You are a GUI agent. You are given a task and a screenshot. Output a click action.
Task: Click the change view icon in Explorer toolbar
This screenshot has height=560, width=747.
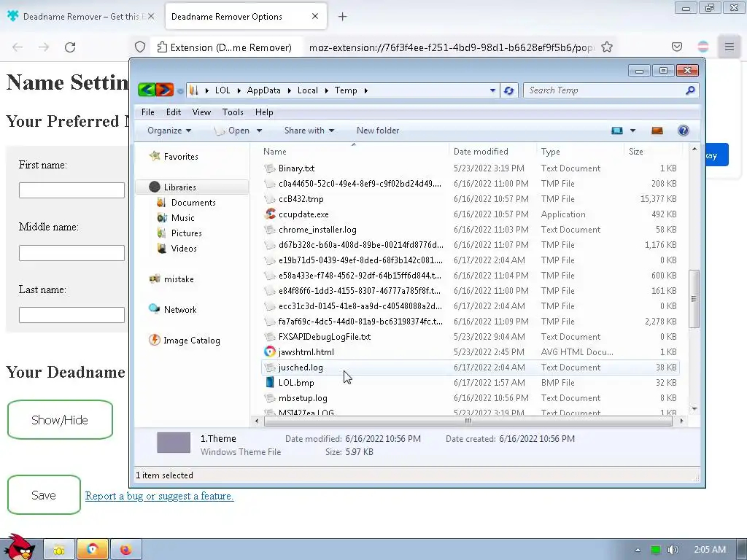[617, 131]
